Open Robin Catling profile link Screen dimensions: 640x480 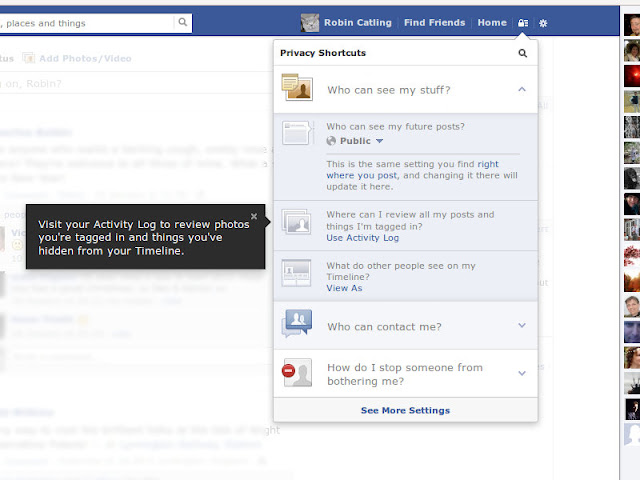pos(358,22)
